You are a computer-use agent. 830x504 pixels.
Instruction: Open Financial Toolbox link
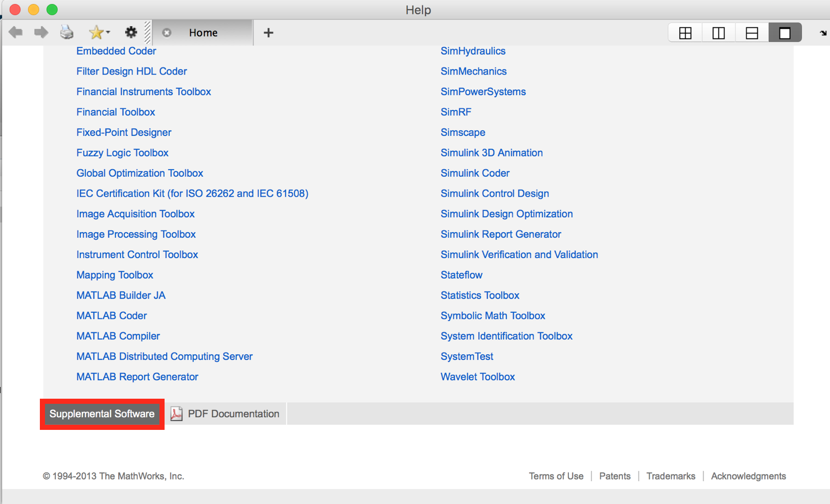[116, 112]
